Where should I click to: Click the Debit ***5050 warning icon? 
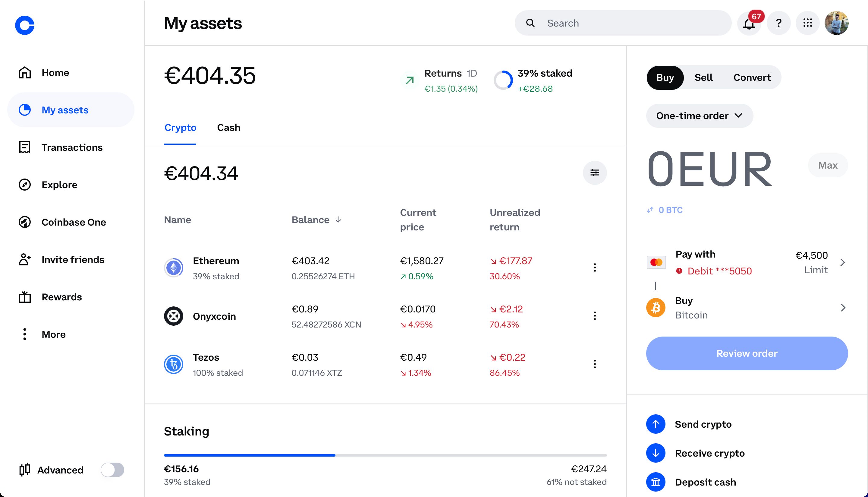pos(679,271)
